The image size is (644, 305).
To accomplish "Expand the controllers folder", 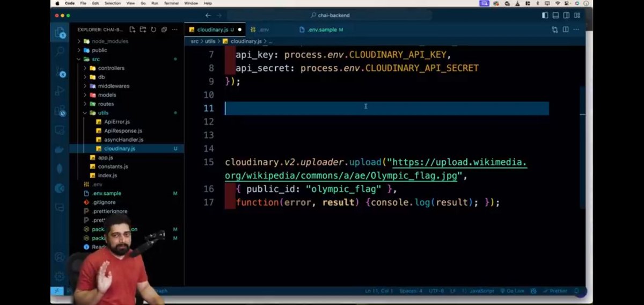I will coord(111,68).
